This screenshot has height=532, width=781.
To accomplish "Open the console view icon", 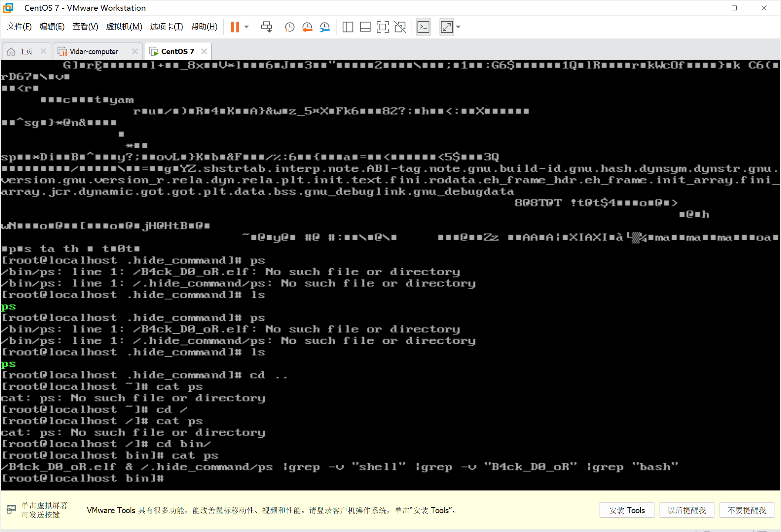I will [423, 27].
